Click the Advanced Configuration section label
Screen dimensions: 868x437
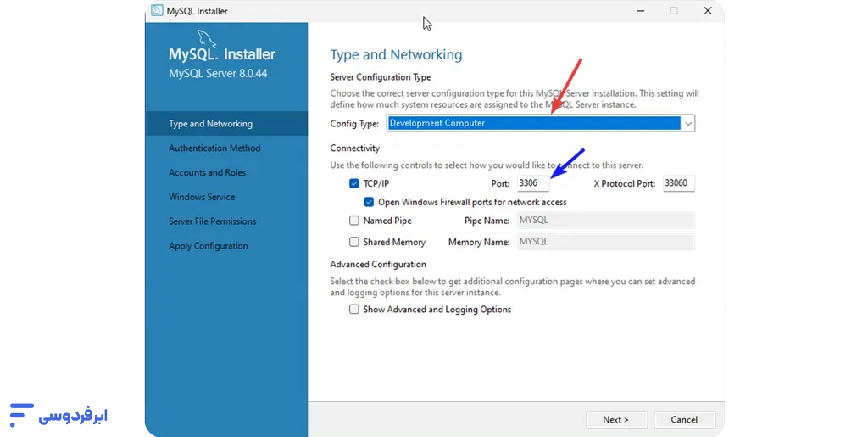click(378, 264)
